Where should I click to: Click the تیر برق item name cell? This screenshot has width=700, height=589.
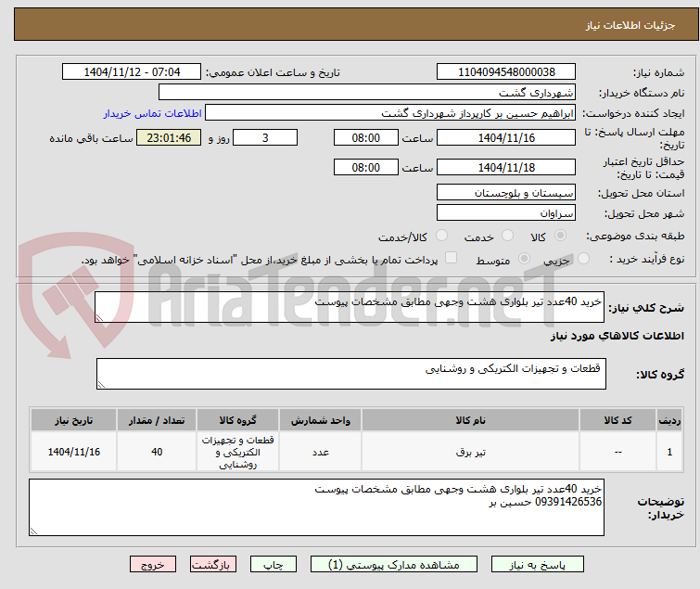click(471, 452)
